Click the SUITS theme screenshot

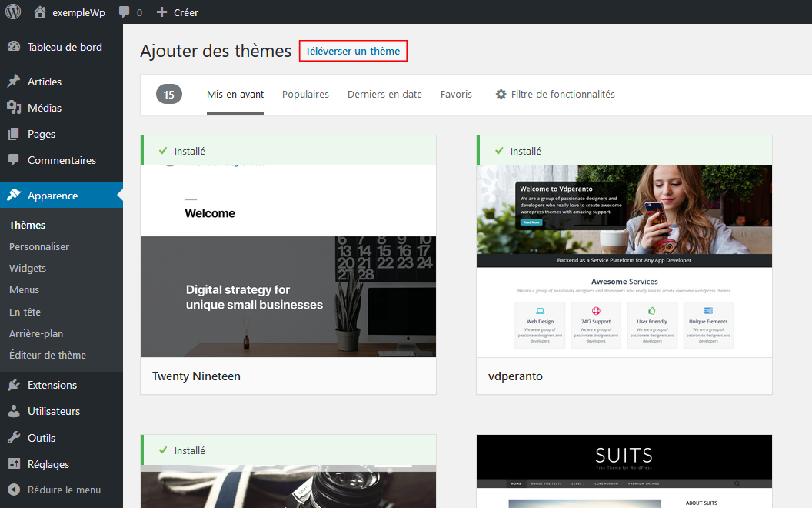pos(624,471)
